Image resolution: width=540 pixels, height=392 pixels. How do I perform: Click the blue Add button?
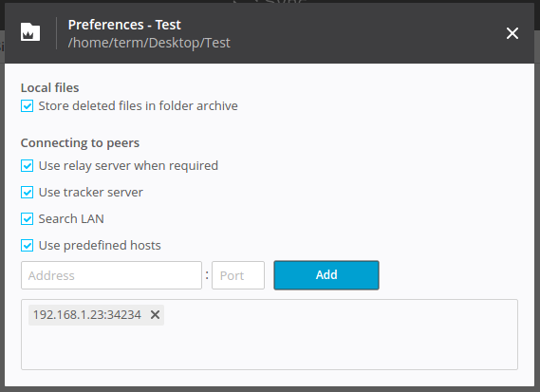pyautogui.click(x=326, y=275)
